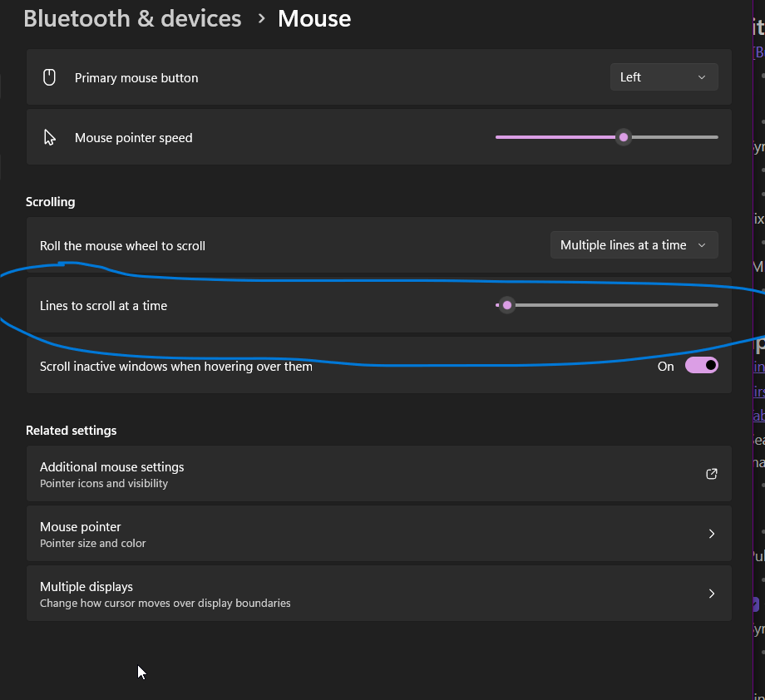Click the open-external icon on Additional mouse settings

(711, 474)
